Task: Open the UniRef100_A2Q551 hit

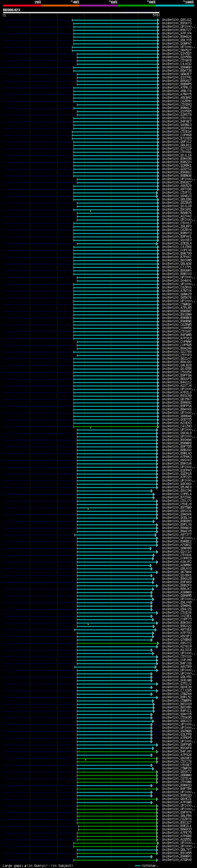Action: 177,839
